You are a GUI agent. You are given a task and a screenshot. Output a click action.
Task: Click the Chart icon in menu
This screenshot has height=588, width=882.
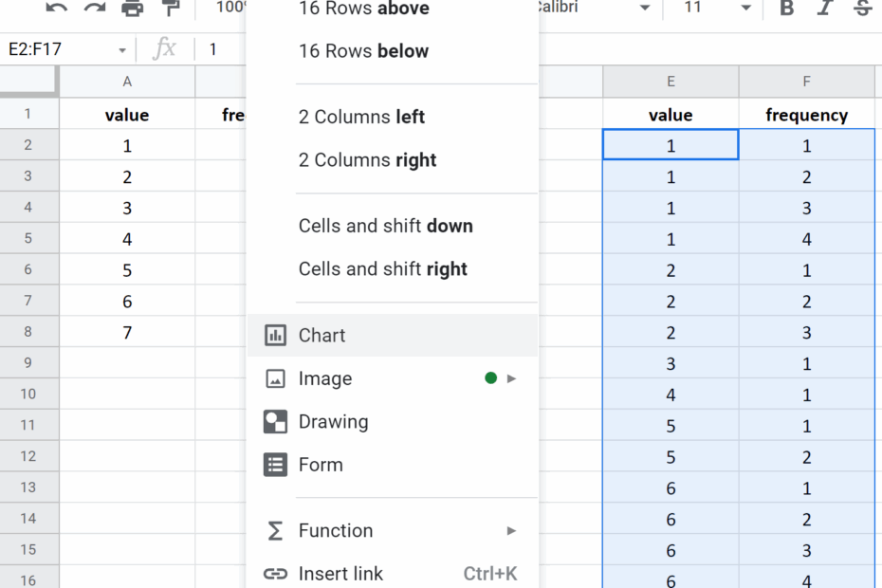click(275, 336)
